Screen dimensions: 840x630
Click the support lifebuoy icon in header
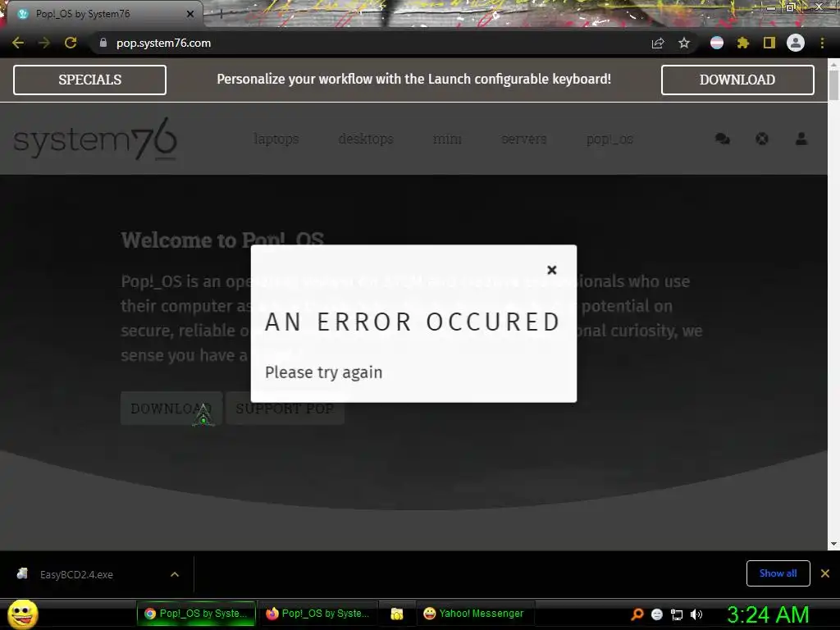coord(762,139)
